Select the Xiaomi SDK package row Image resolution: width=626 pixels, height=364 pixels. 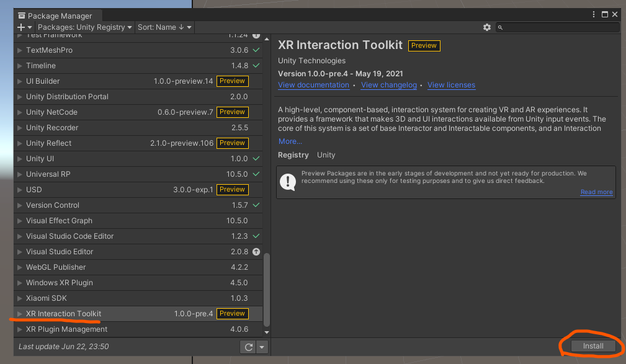pyautogui.click(x=138, y=298)
